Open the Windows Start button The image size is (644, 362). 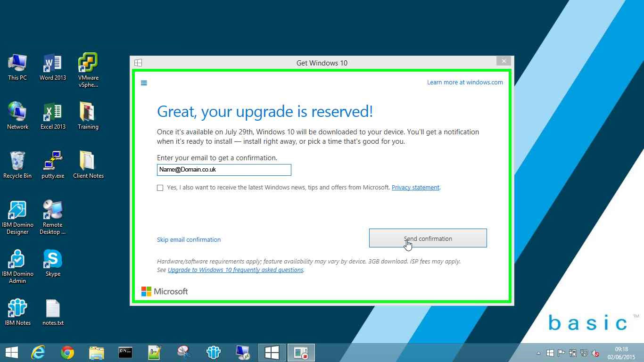(12, 353)
